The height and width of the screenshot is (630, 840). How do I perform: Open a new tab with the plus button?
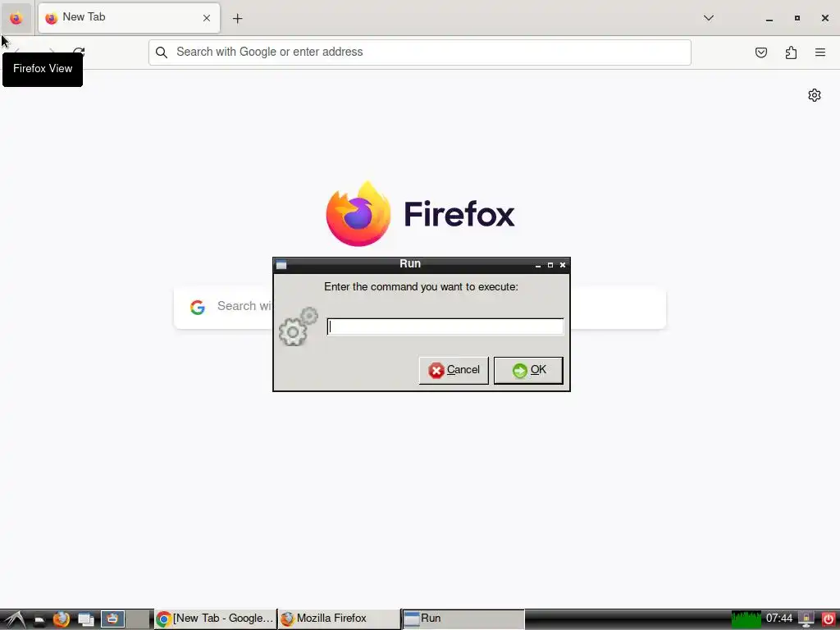point(237,18)
